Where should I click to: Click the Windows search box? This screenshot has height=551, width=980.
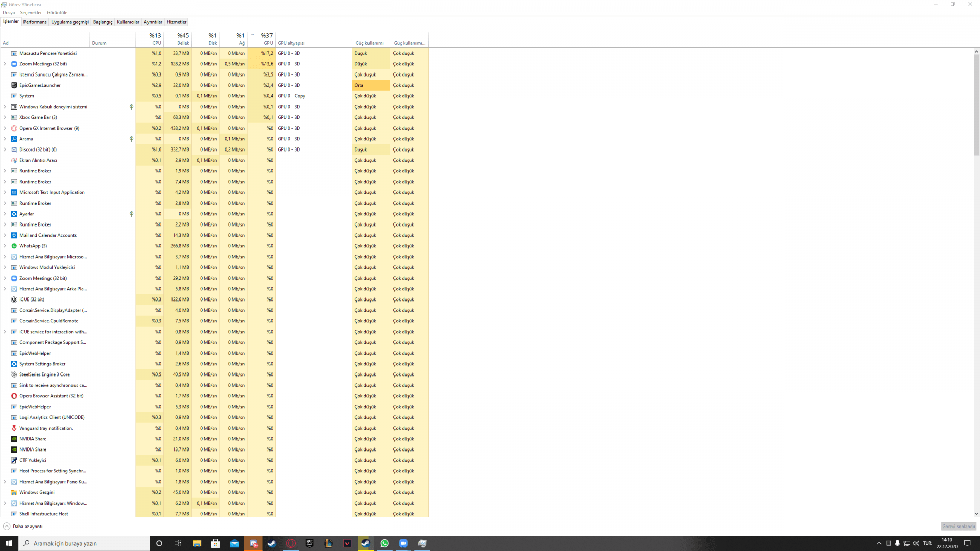[84, 543]
